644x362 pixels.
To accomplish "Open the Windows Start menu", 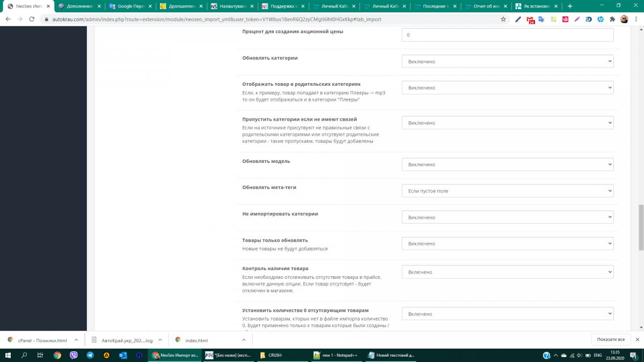I will [x=8, y=355].
